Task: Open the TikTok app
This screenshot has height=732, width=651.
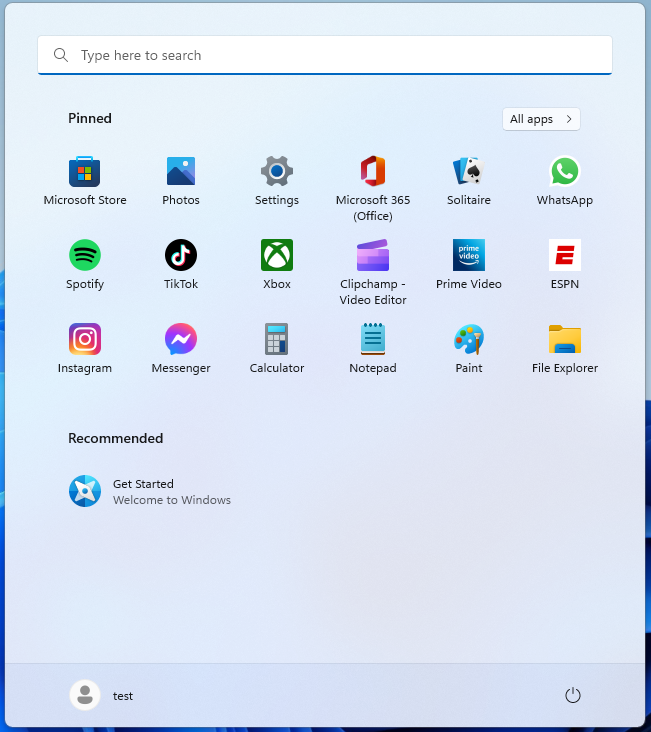Action: 181,265
